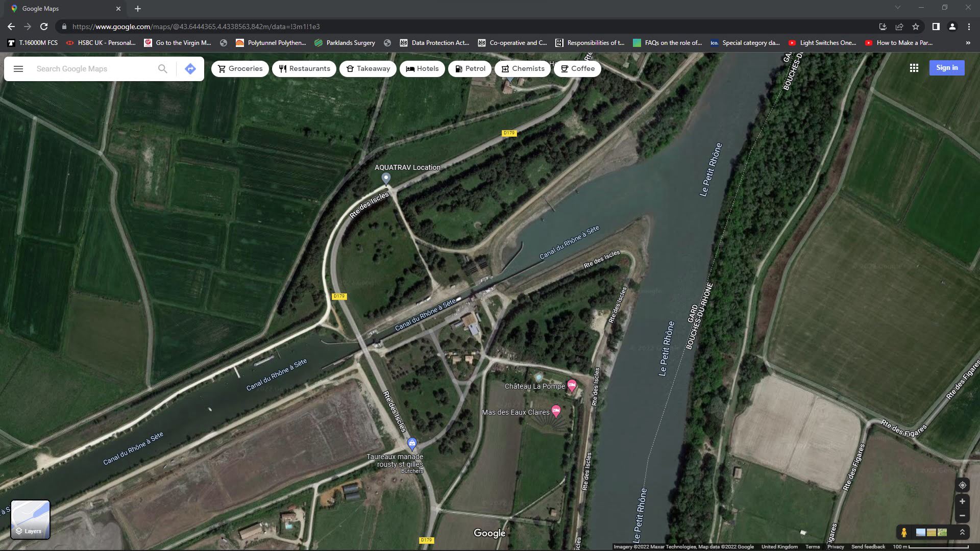980x551 pixels.
Task: Open the Send feedback link
Action: (868, 547)
